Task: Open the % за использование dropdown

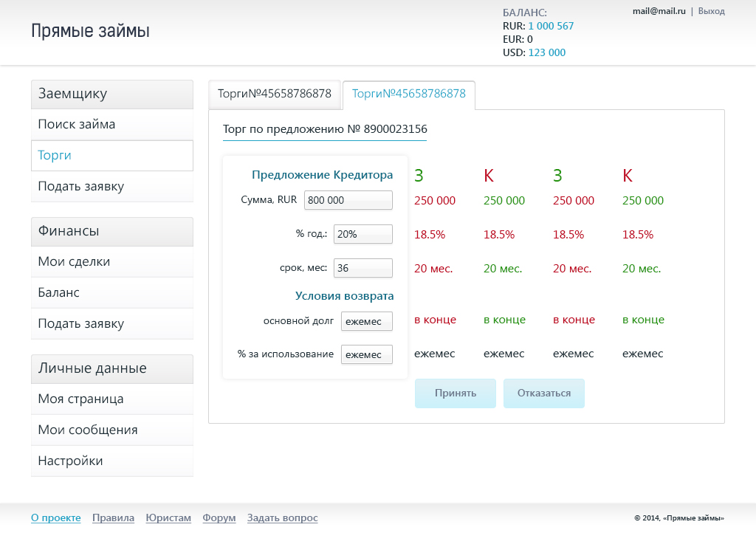Action: point(366,354)
